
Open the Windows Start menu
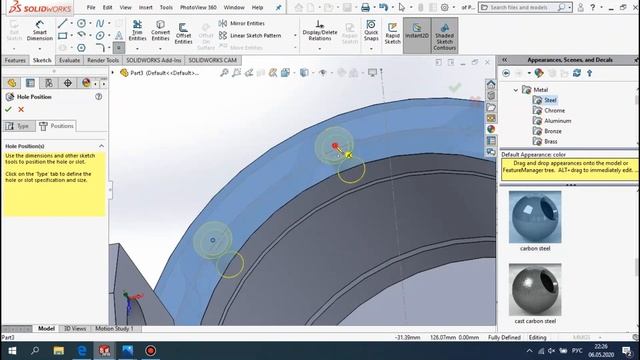[12, 351]
